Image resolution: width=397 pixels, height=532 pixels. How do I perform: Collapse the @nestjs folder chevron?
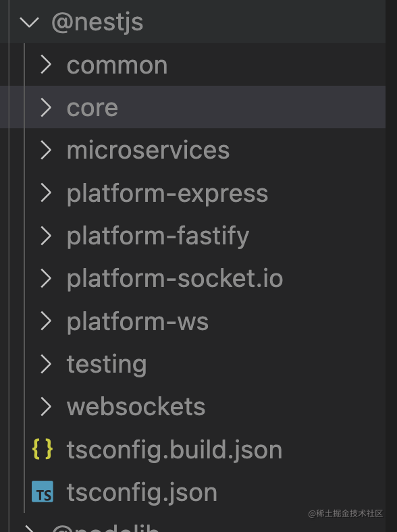click(30, 22)
